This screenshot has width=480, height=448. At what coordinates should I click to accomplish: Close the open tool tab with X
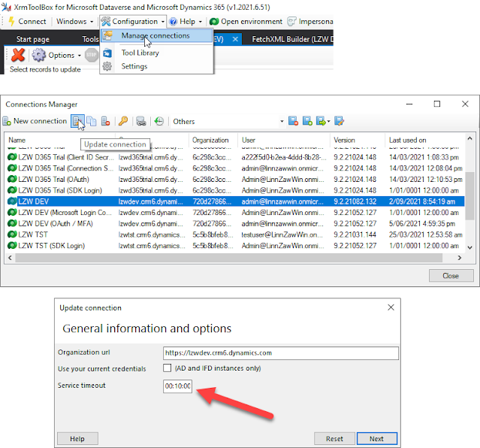pyautogui.click(x=235, y=39)
